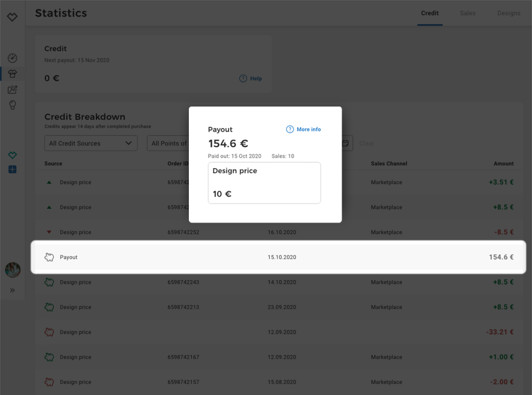
Task: Click the teal heart icon in sidebar
Action: coord(12,155)
